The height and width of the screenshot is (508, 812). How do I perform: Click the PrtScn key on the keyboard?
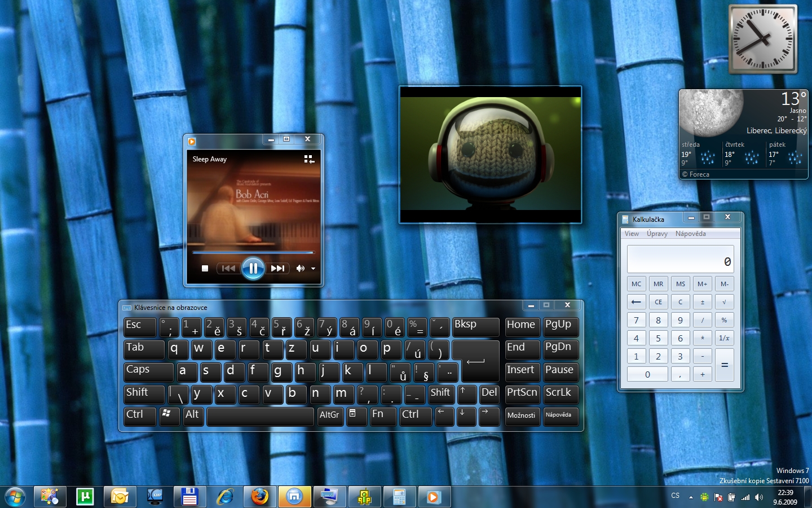(x=522, y=394)
